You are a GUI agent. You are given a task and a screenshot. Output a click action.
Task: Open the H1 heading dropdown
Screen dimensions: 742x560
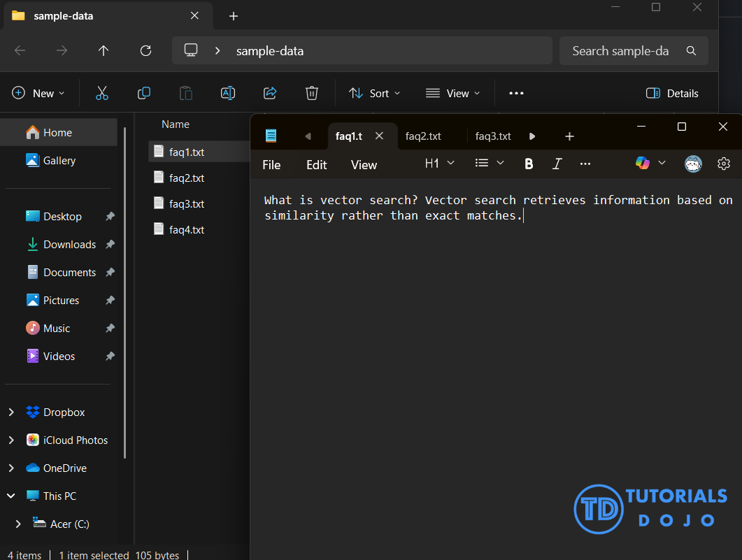pyautogui.click(x=440, y=163)
